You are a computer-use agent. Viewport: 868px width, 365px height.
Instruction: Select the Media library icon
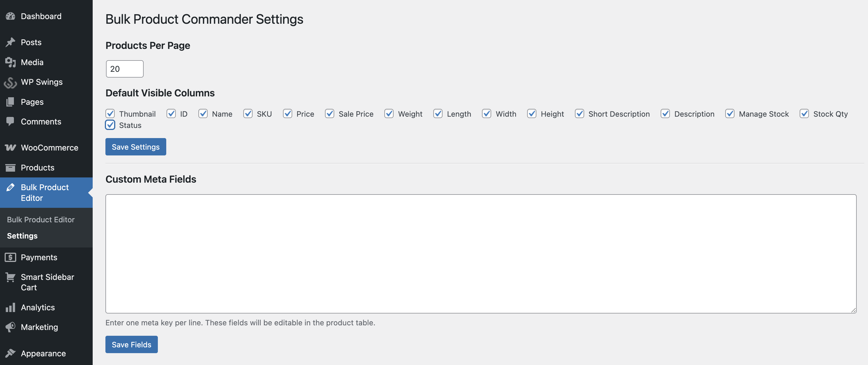(10, 62)
